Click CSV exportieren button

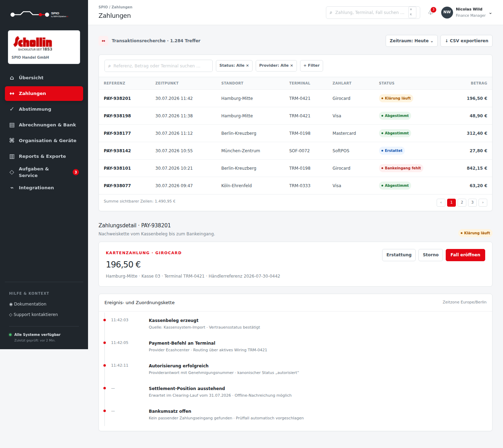(x=466, y=41)
